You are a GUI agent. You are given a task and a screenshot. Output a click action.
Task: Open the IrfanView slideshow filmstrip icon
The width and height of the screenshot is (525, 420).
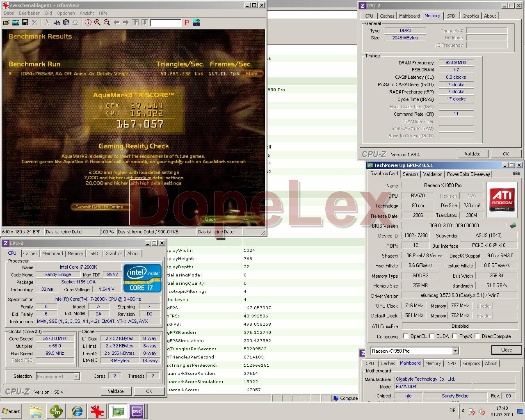tap(16, 23)
